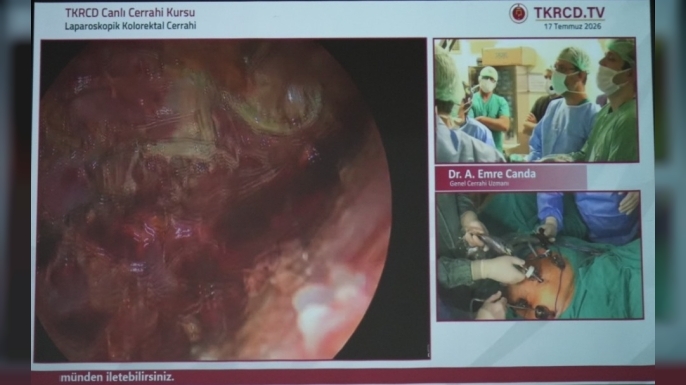Open the patient abdomen trocar video feed
Viewport: 686px width, 385px height.
coord(539,255)
